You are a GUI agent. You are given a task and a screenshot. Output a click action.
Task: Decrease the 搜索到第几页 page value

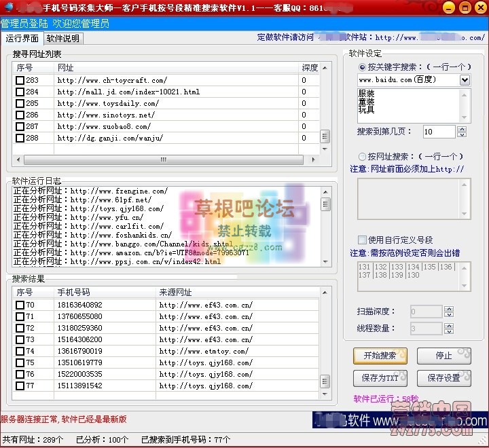click(x=462, y=134)
